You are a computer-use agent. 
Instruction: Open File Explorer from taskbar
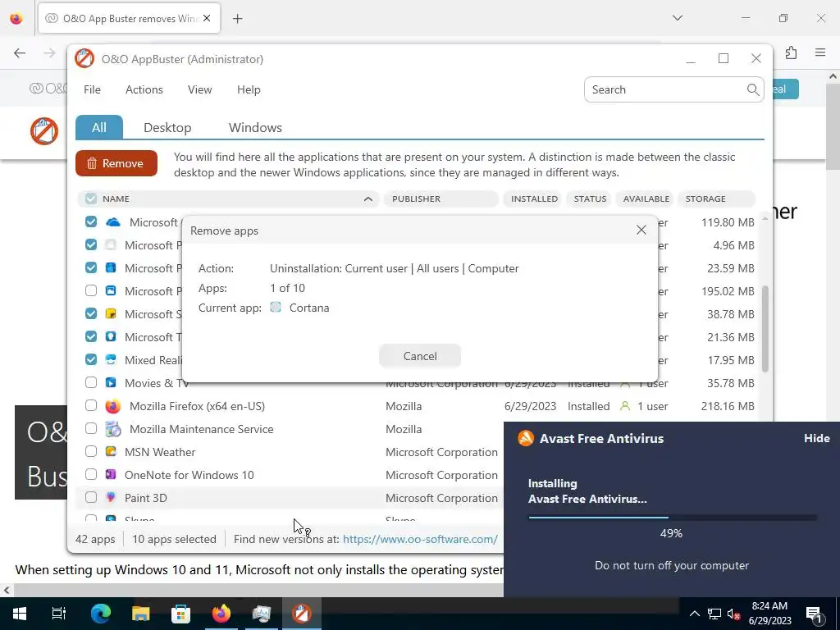[141, 614]
